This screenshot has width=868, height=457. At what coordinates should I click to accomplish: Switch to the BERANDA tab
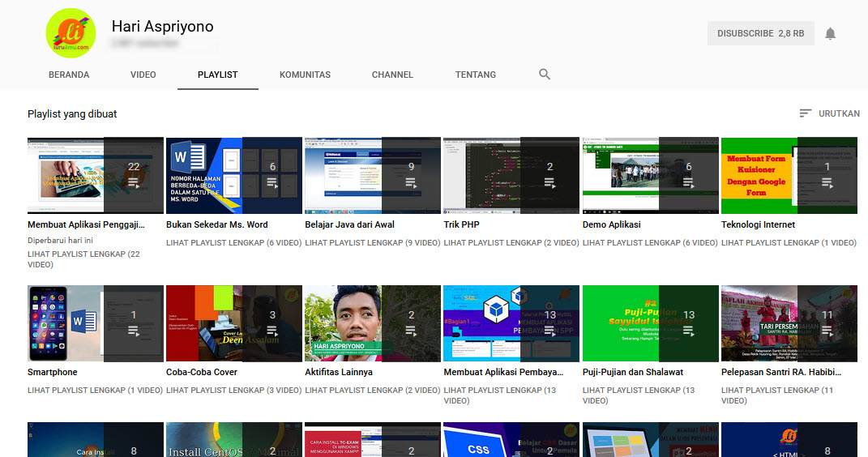(69, 75)
